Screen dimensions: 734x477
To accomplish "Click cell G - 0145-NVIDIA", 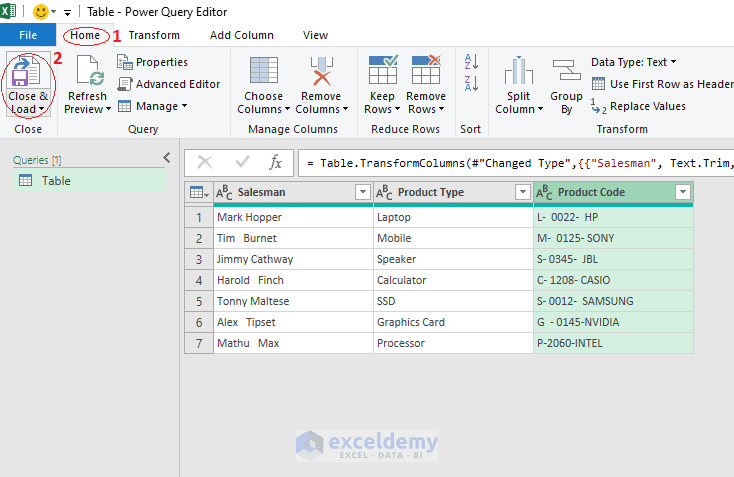I will (614, 323).
